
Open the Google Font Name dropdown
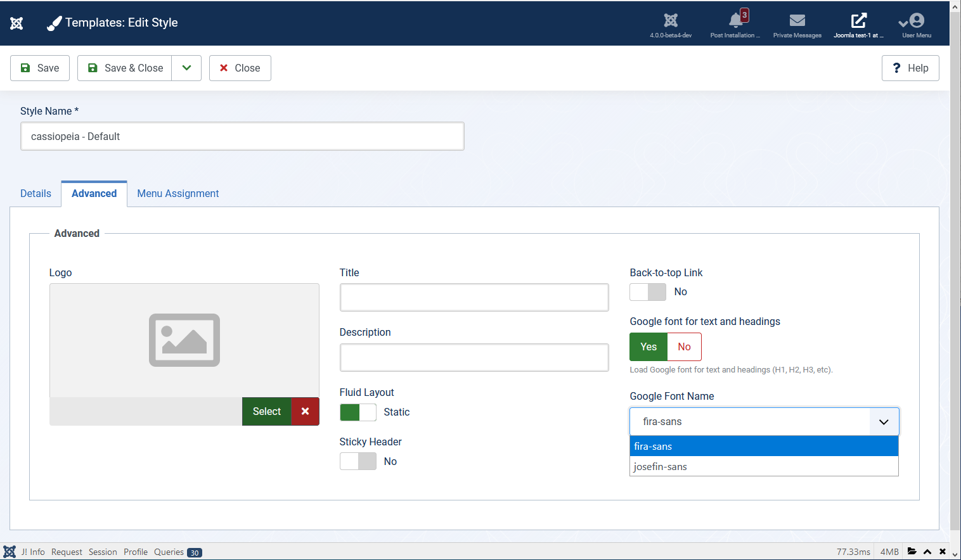click(764, 421)
